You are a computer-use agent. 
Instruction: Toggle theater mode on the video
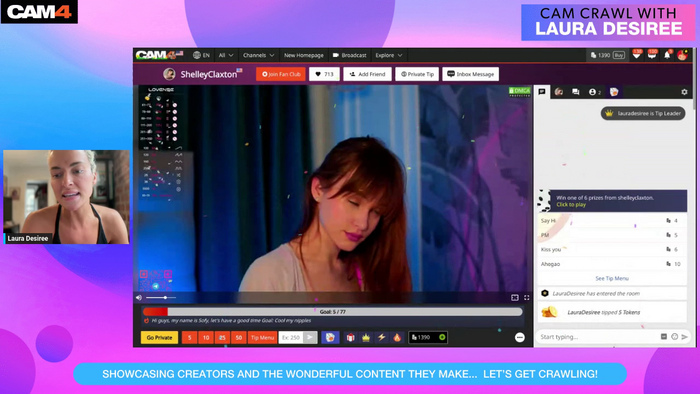(514, 297)
